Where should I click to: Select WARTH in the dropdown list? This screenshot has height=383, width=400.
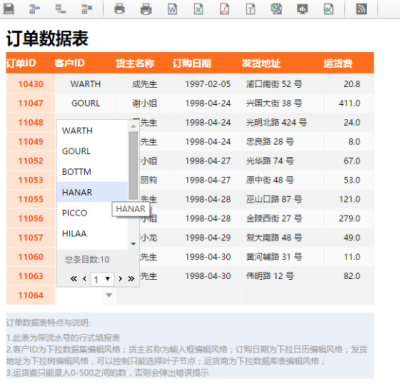pos(92,131)
